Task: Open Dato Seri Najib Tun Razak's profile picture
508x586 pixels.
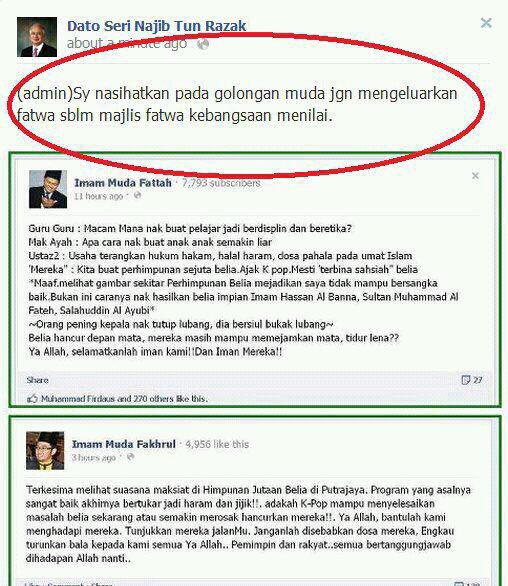Action: (37, 37)
